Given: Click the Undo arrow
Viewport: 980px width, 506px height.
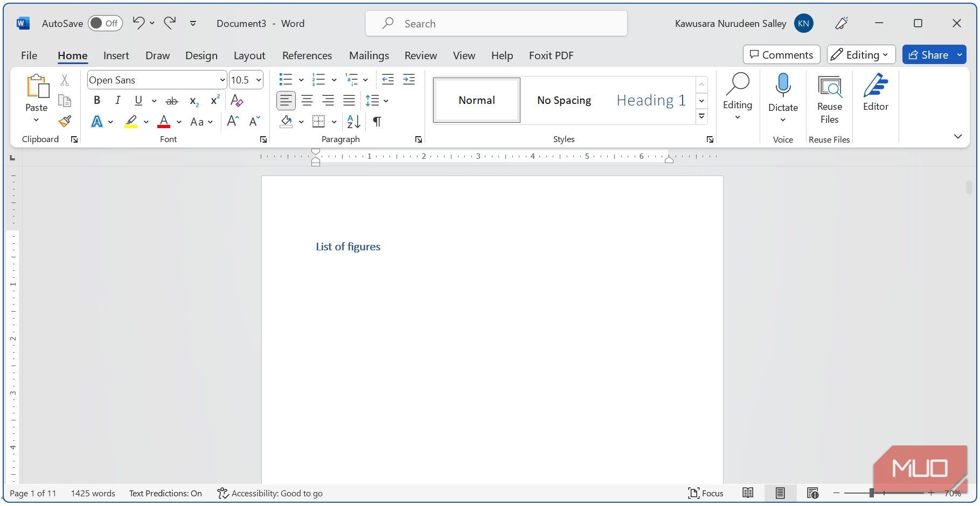Looking at the screenshot, I should pyautogui.click(x=138, y=23).
